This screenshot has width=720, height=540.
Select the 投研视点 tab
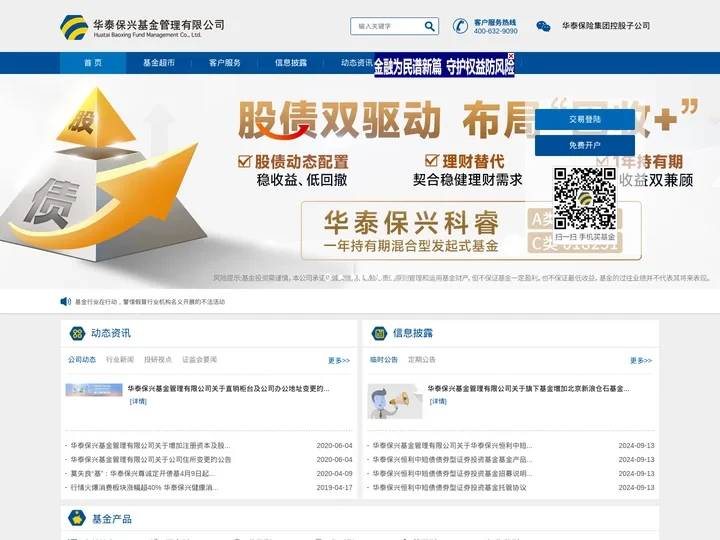tap(158, 360)
